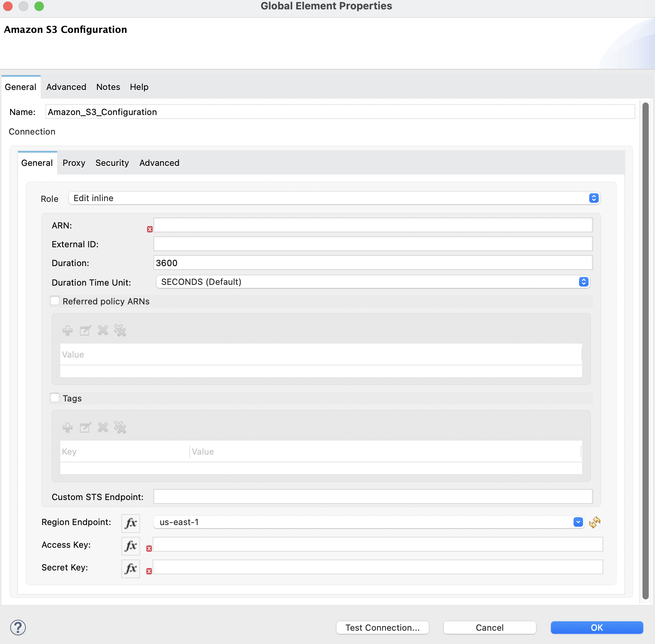Switch to the Security connection tab
Screen dimensions: 655x644
point(112,163)
